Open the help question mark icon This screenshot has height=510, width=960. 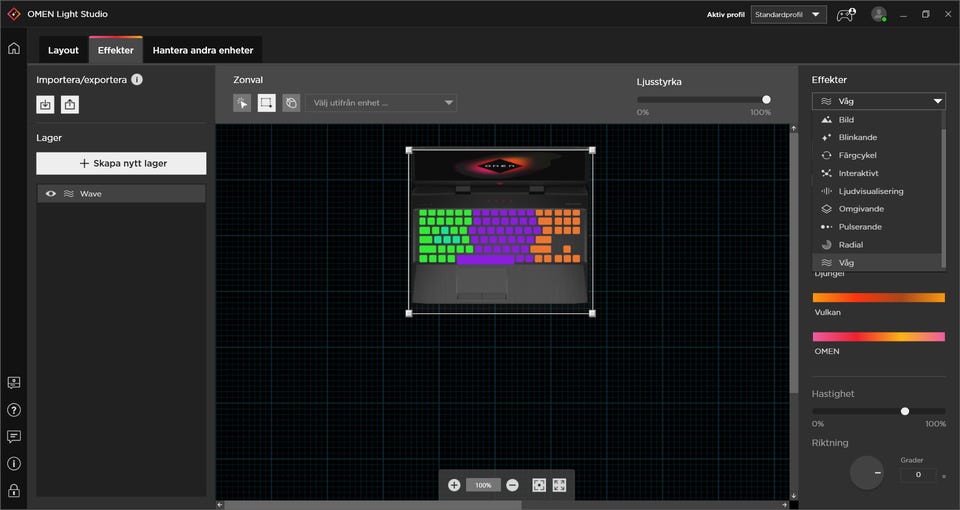[x=13, y=410]
